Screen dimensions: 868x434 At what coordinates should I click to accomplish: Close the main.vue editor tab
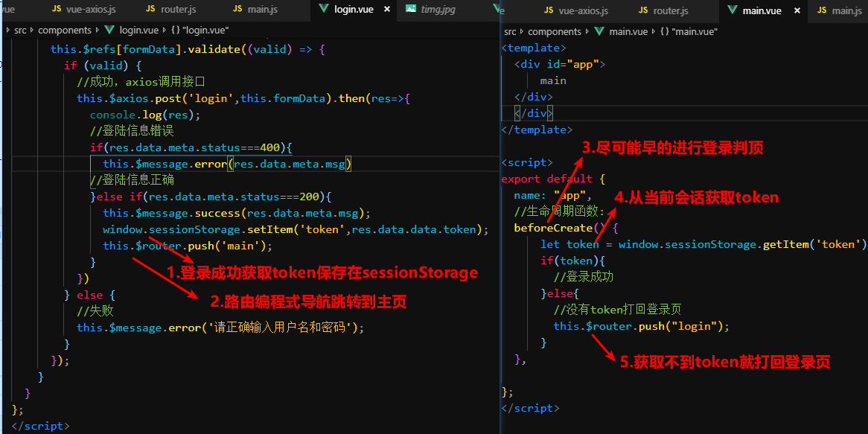point(797,11)
